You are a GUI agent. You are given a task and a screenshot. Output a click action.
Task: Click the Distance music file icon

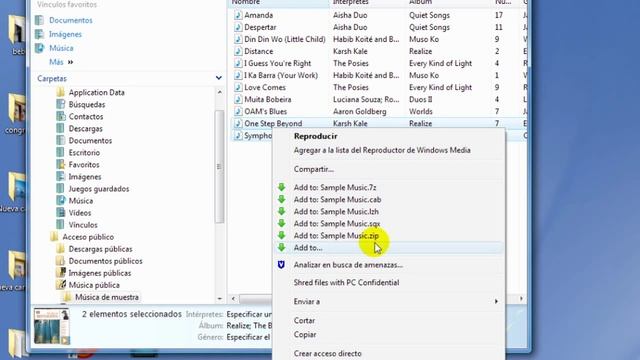(x=238, y=51)
